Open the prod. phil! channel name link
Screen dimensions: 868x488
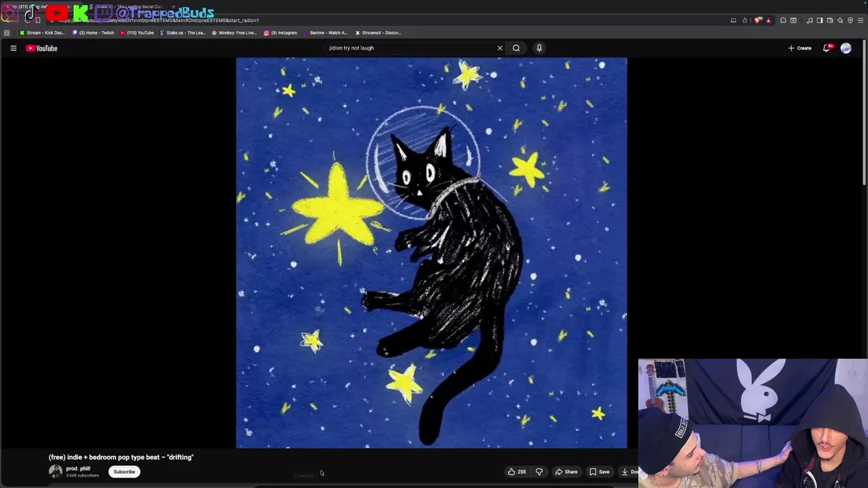(78, 468)
